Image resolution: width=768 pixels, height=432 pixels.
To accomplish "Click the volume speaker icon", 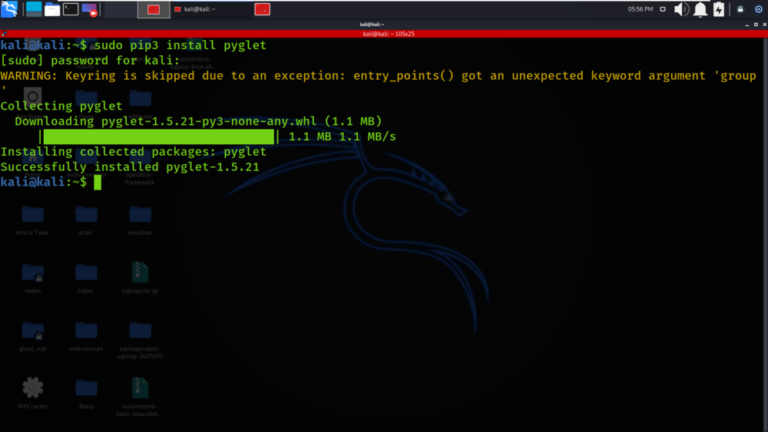I will [x=682, y=10].
